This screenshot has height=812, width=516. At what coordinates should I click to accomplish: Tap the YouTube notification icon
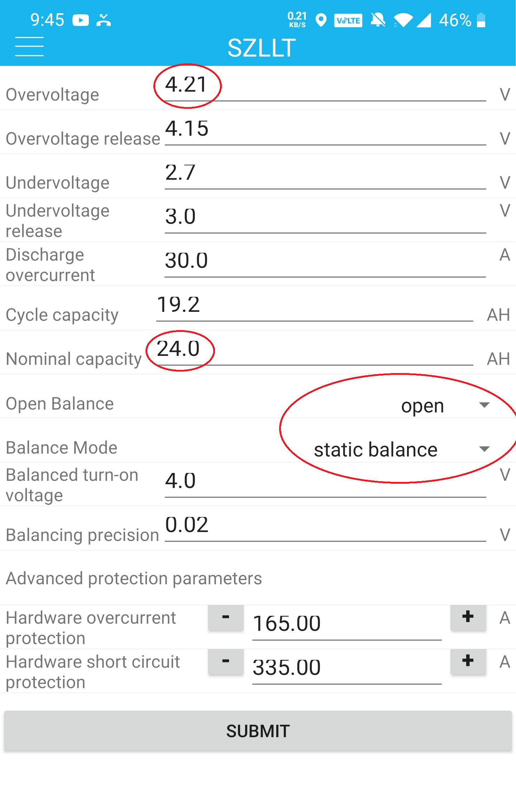[x=81, y=20]
